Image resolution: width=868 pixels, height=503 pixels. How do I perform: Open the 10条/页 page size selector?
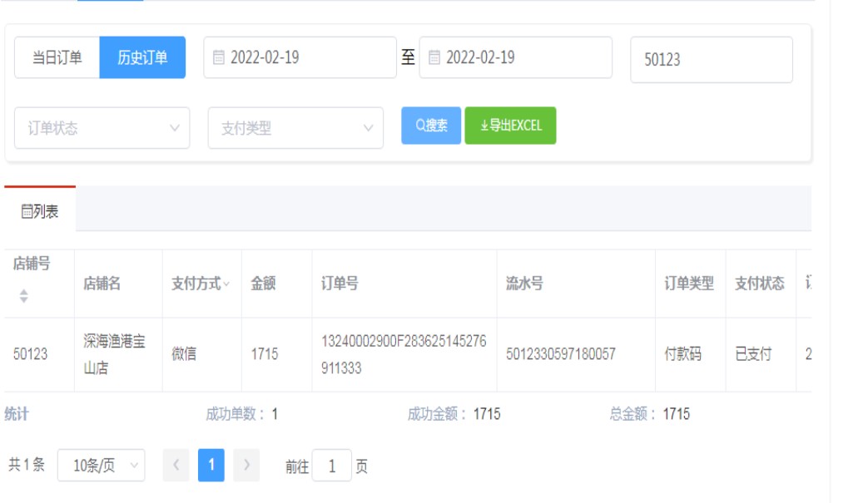(x=101, y=466)
